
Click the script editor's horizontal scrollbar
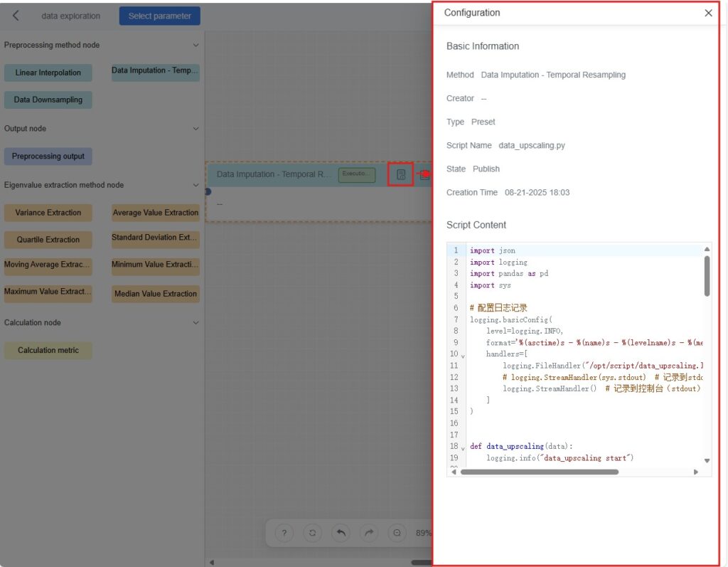click(539, 472)
